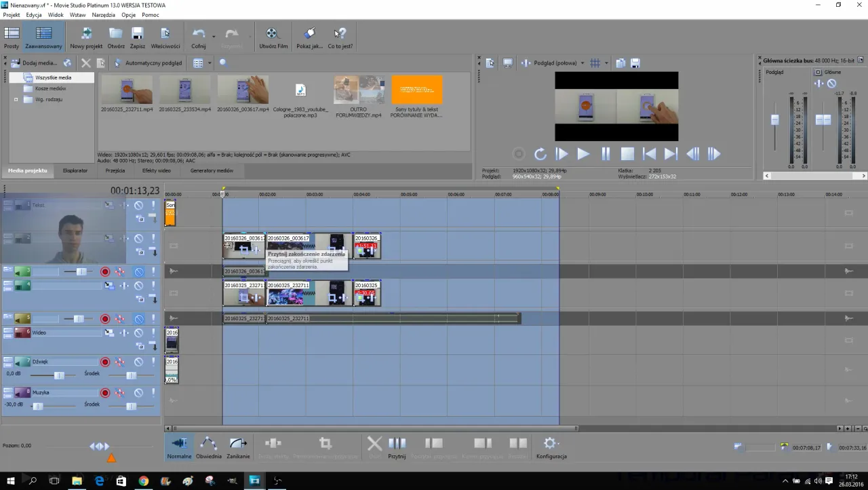
Task: Play the preview from current position
Action: point(583,154)
